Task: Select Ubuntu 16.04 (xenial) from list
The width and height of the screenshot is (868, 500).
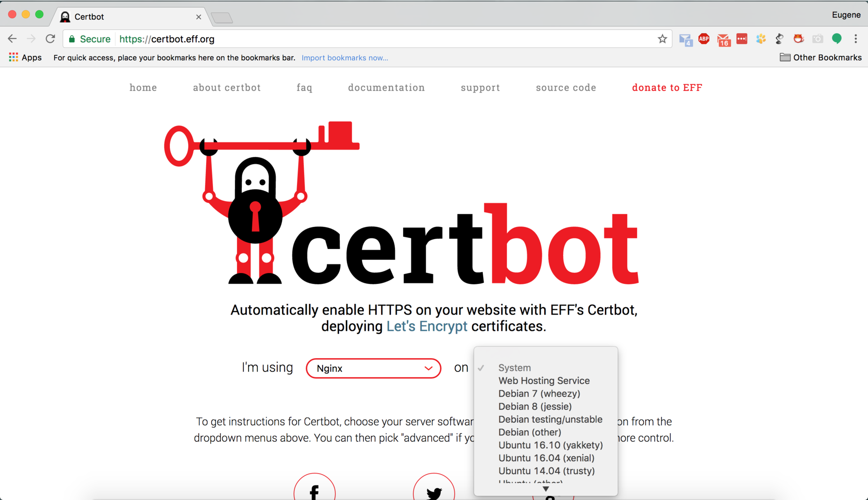Action: (546, 458)
